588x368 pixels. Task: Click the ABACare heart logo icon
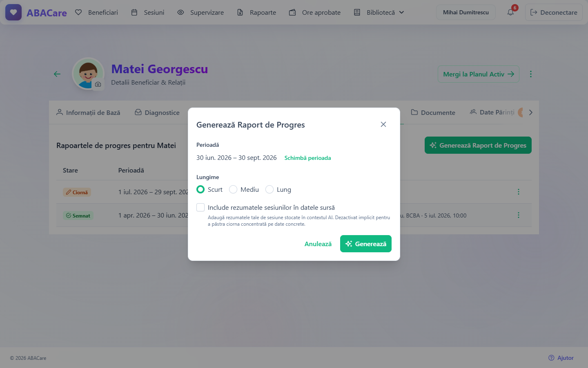point(13,12)
